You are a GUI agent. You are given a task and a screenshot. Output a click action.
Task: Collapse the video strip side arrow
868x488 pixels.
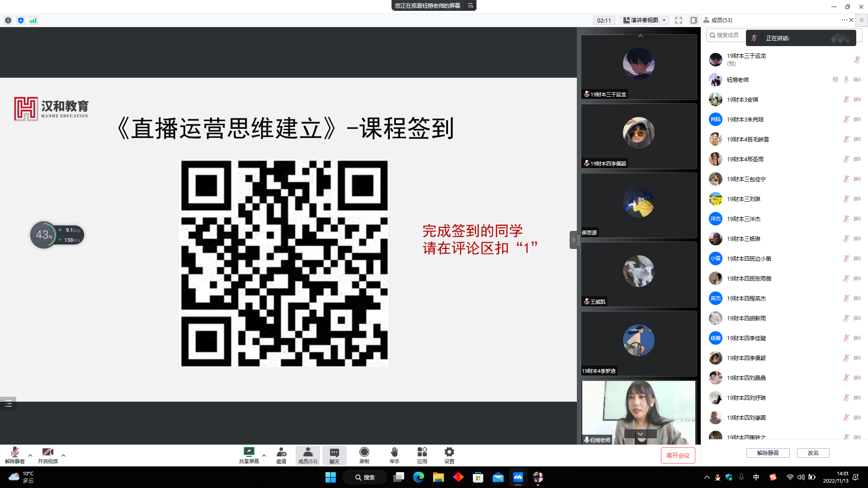point(573,240)
